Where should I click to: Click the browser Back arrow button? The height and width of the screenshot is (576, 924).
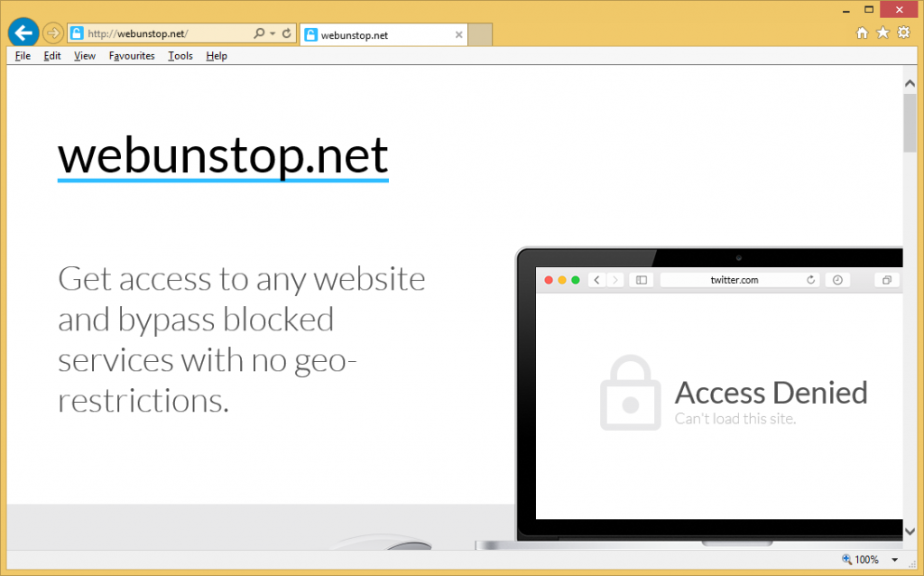click(23, 33)
